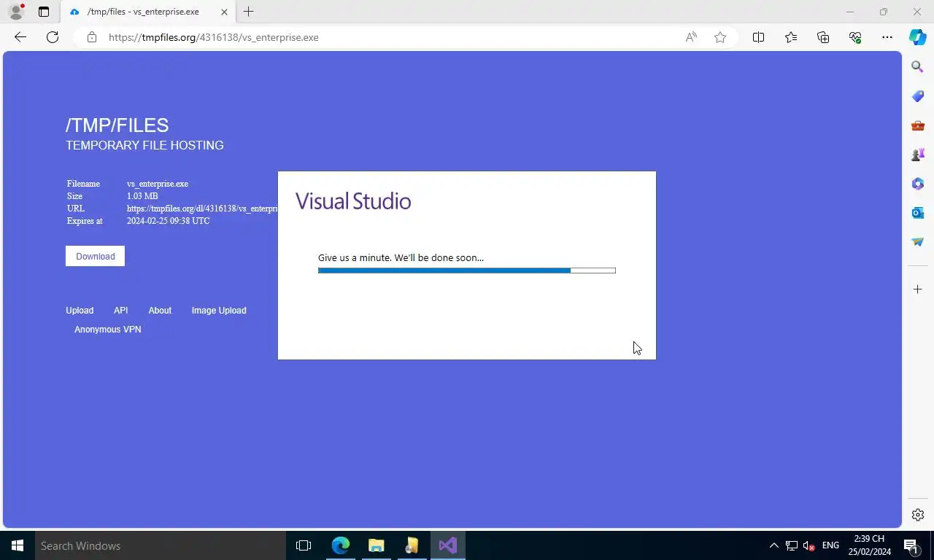Screen dimensions: 934x560
Task: Open sidebar Microsoft 365 icon
Action: [x=918, y=184]
